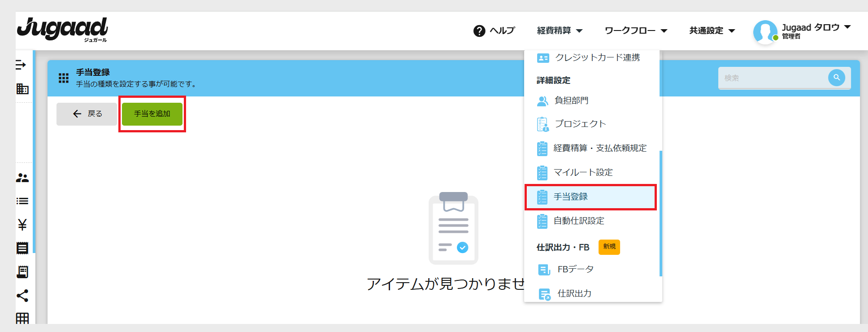This screenshot has height=332, width=868.
Task: Click the sidebar expand arrow icon
Action: pos(21,65)
